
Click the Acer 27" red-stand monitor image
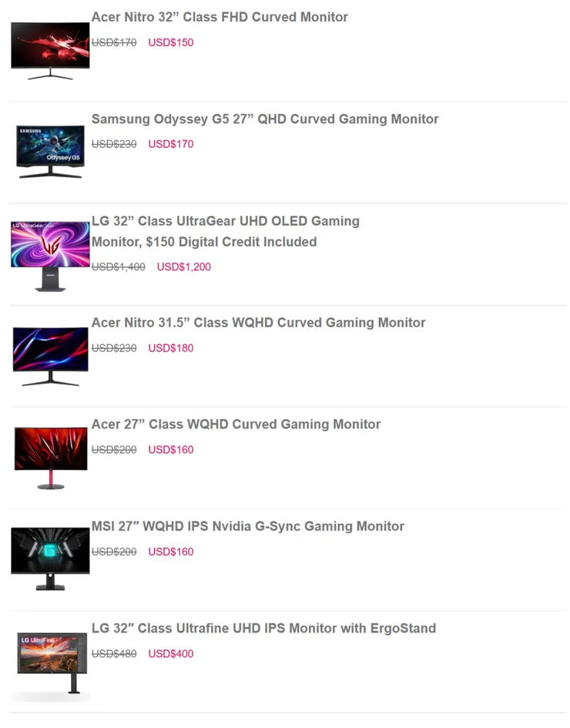click(x=51, y=458)
